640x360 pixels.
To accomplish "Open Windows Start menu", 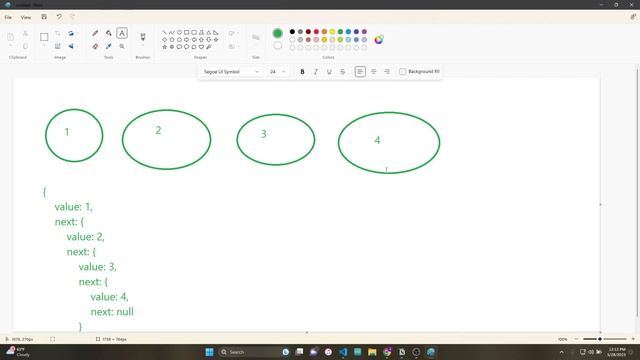I will point(209,352).
